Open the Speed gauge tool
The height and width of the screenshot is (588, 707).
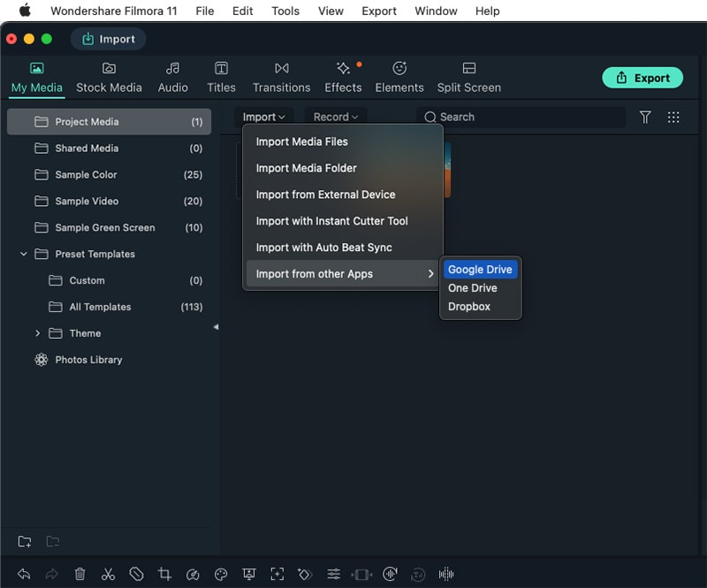[193, 575]
